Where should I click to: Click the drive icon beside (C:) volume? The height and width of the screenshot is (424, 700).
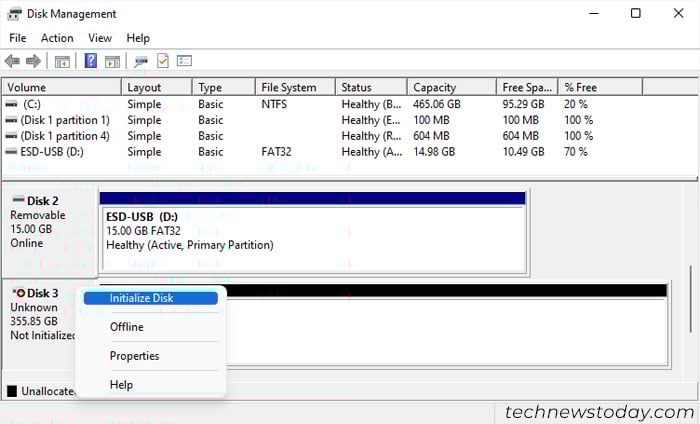point(11,104)
